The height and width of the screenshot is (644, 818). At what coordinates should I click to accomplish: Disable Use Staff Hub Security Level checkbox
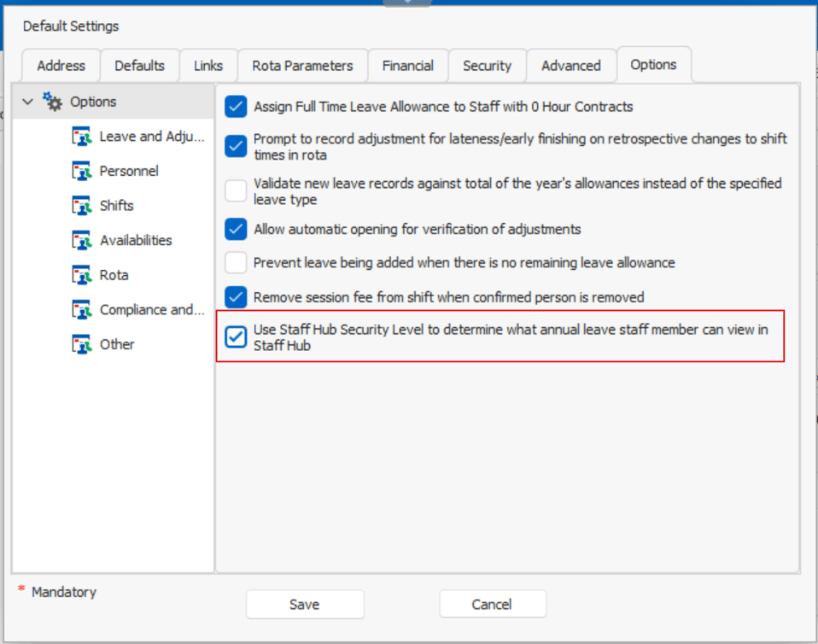coord(236,337)
